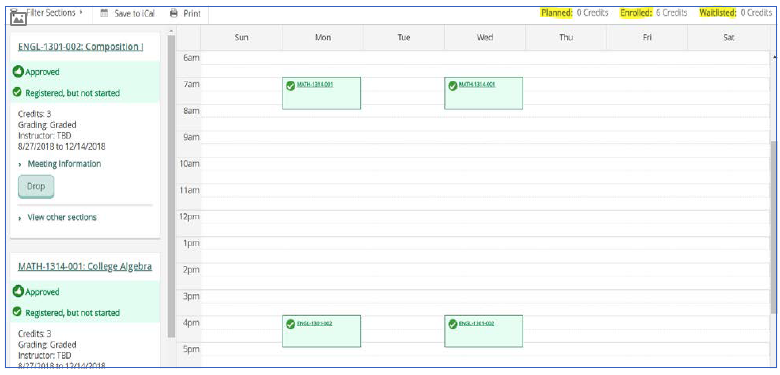This screenshot has height=375, width=780.
Task: Click the Approved thumbs-up icon under ENGL-1301-002
Action: 18,72
